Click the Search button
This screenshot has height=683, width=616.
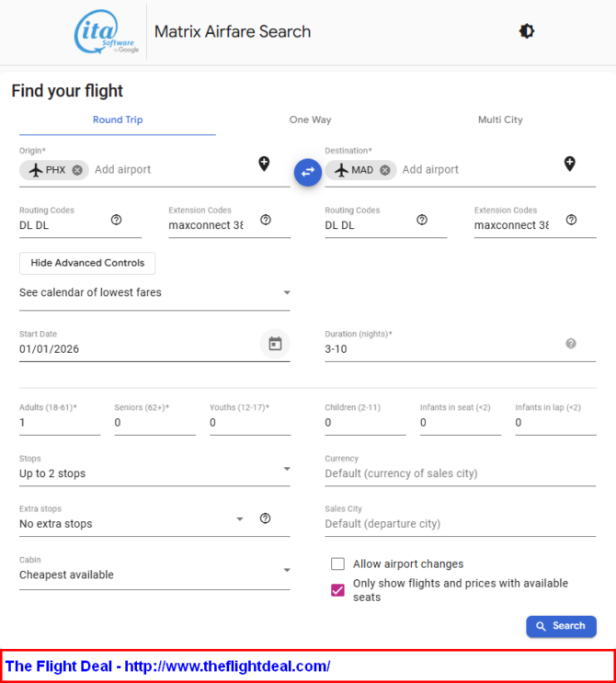[x=561, y=626]
